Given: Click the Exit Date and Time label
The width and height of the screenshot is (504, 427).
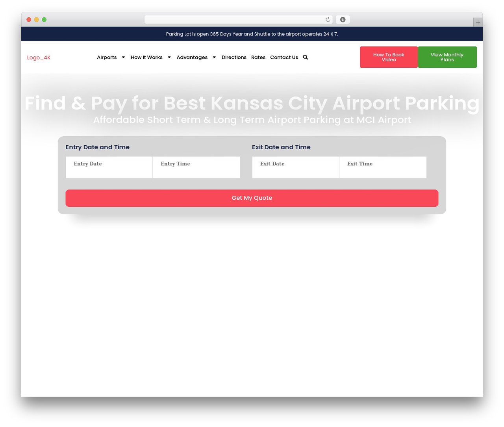Looking at the screenshot, I should click(281, 147).
